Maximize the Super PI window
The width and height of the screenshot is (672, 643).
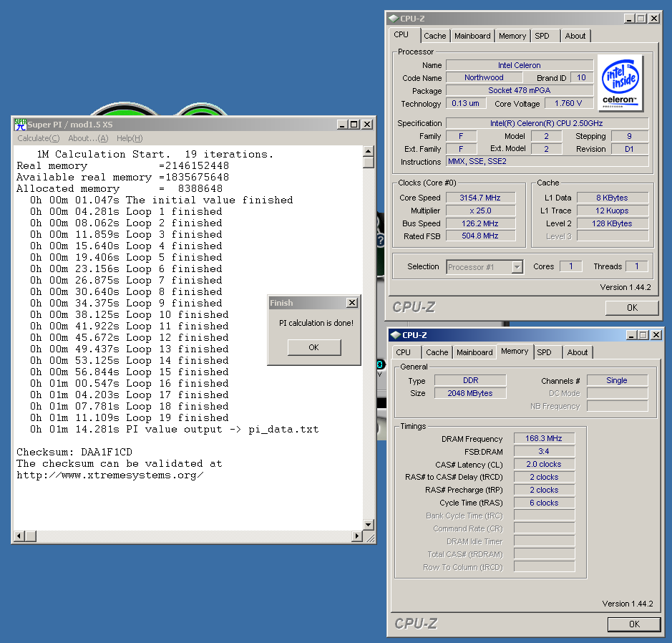(x=354, y=125)
